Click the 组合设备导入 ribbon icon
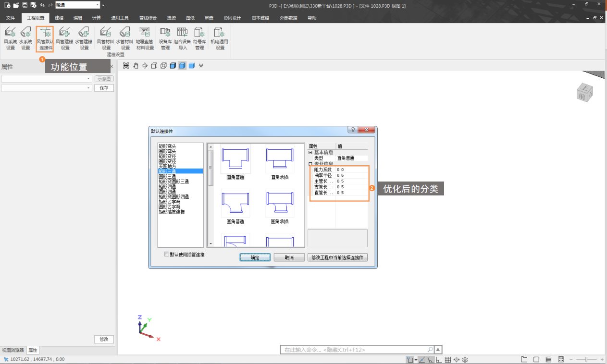 [182, 38]
